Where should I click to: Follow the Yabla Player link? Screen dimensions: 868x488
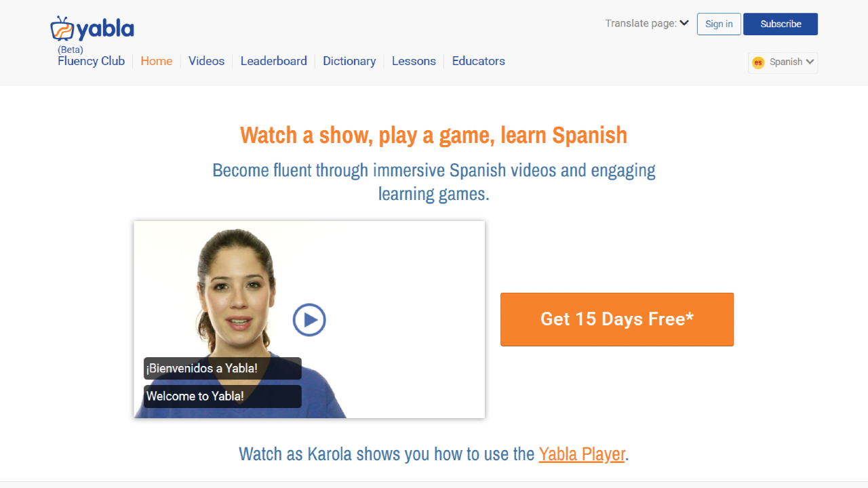pyautogui.click(x=582, y=453)
